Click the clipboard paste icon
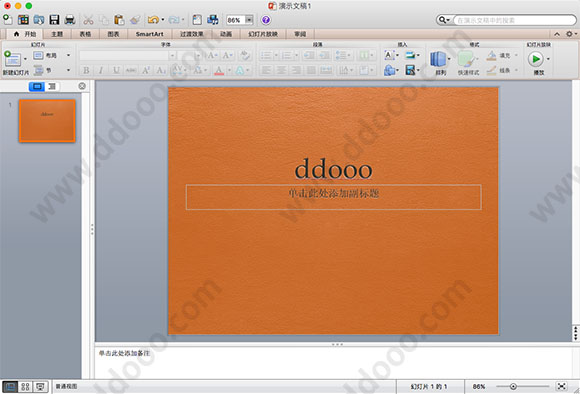Image resolution: width=580 pixels, height=394 pixels. [119, 20]
